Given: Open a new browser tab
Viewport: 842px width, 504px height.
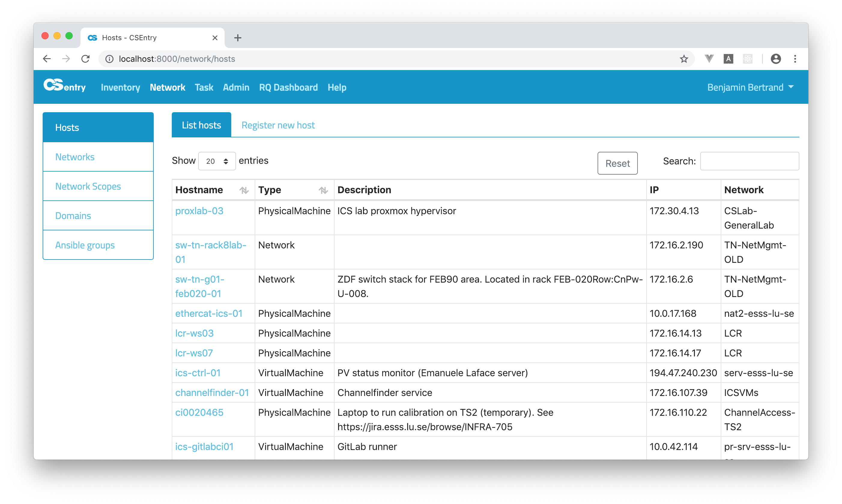Looking at the screenshot, I should 238,38.
